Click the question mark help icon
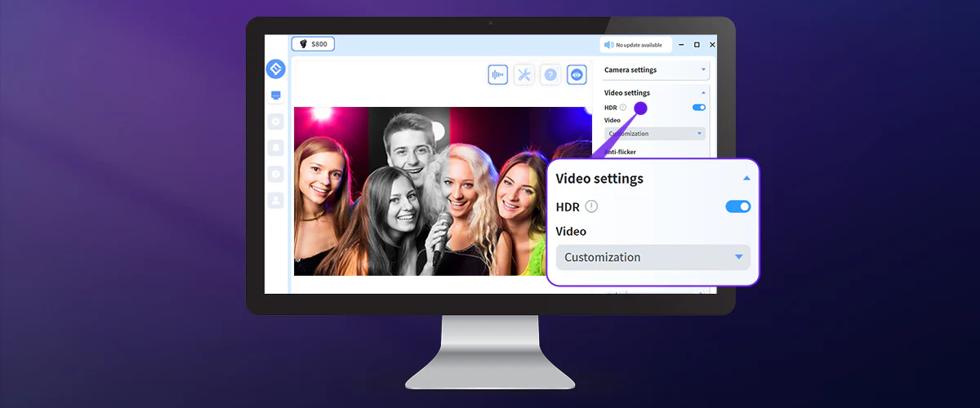 (550, 75)
